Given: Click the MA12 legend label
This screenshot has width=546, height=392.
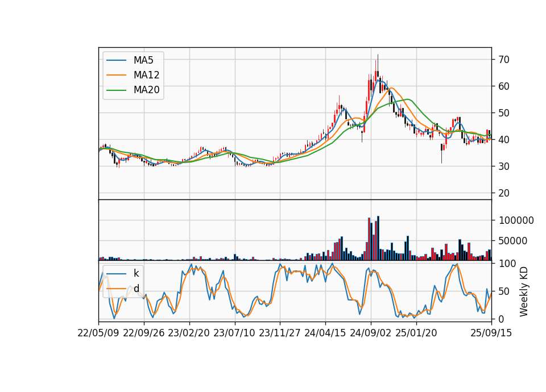Looking at the screenshot, I should [x=146, y=75].
